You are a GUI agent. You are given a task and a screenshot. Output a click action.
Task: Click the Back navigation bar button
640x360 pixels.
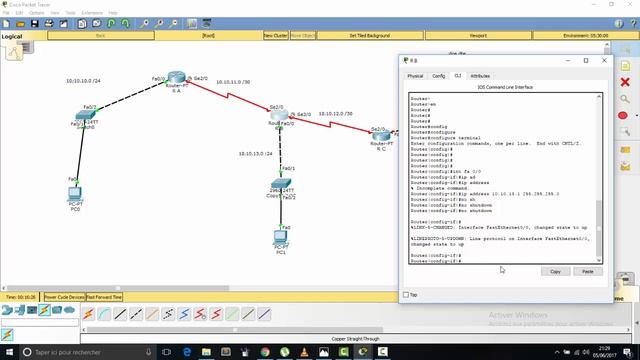pos(101,36)
